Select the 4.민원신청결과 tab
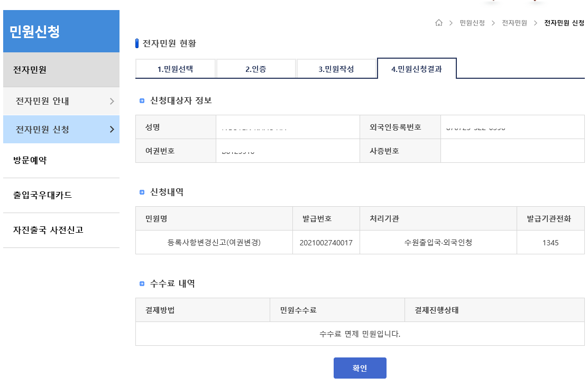The width and height of the screenshot is (588, 386). [417, 69]
